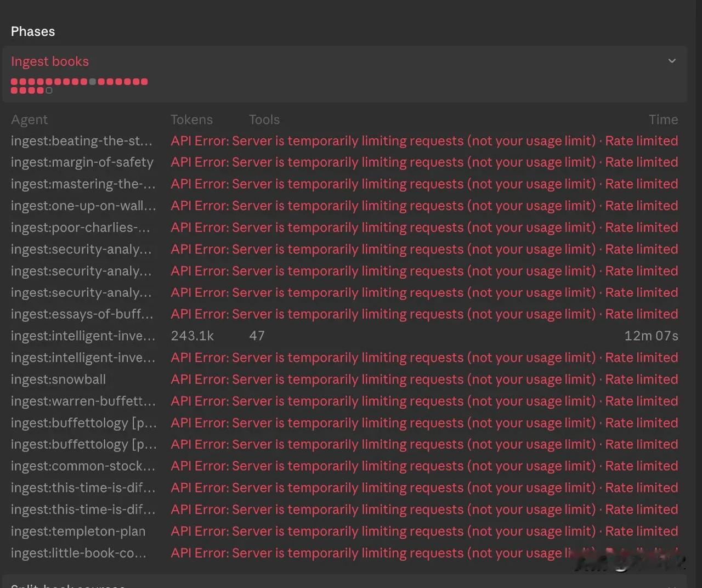Select the ingest:templeton-plan agent
The width and height of the screenshot is (702, 588).
[78, 532]
